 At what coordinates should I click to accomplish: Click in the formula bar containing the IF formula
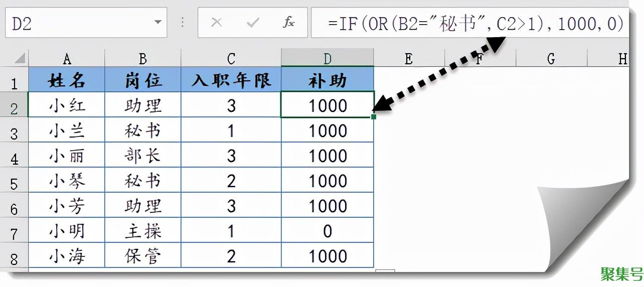(x=471, y=23)
